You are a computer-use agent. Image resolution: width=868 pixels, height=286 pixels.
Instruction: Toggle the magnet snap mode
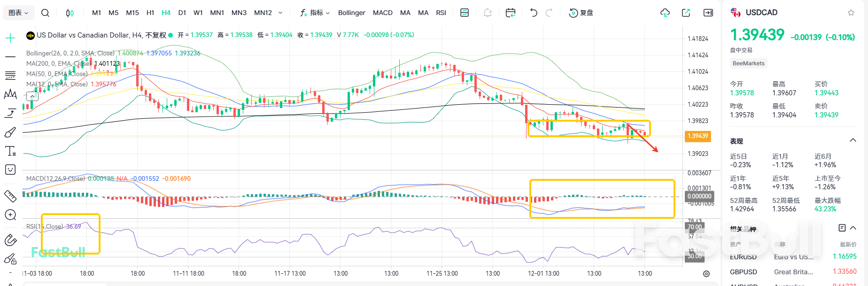[10, 240]
